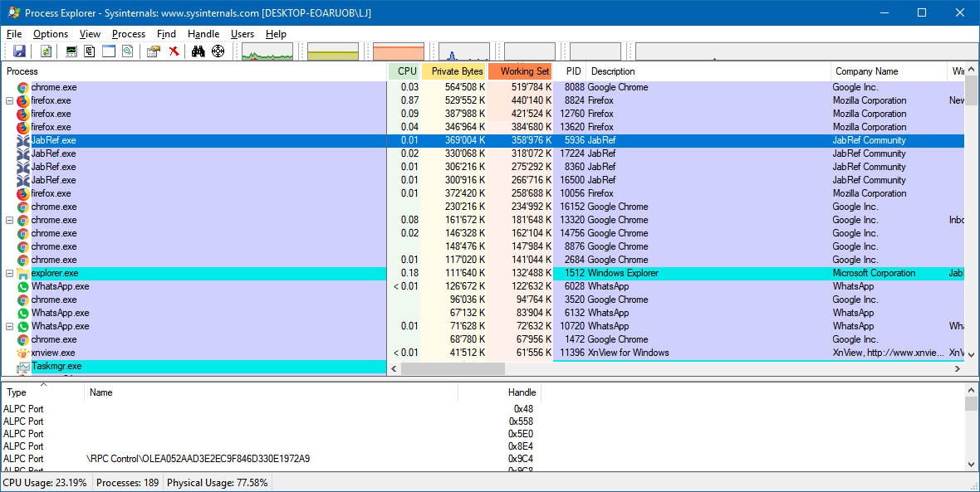Screen dimensions: 980x492
Task: Open the Handle menu
Action: [x=203, y=34]
